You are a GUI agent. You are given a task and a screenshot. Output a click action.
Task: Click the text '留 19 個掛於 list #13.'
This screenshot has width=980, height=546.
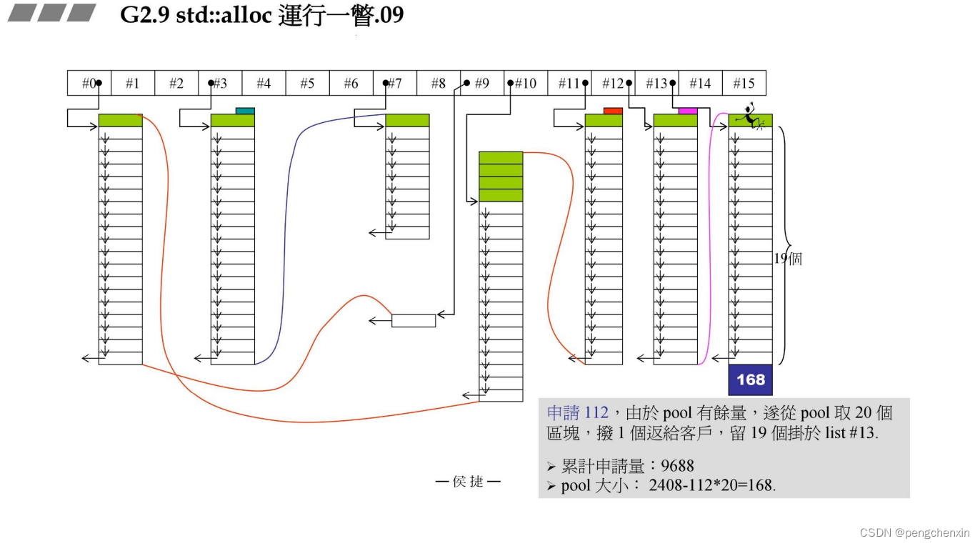pyautogui.click(x=804, y=432)
